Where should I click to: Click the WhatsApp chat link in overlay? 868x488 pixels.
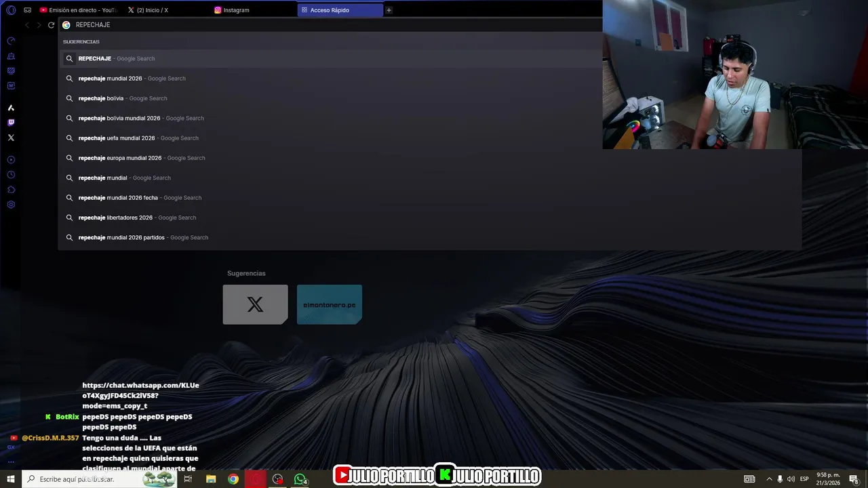tap(140, 396)
